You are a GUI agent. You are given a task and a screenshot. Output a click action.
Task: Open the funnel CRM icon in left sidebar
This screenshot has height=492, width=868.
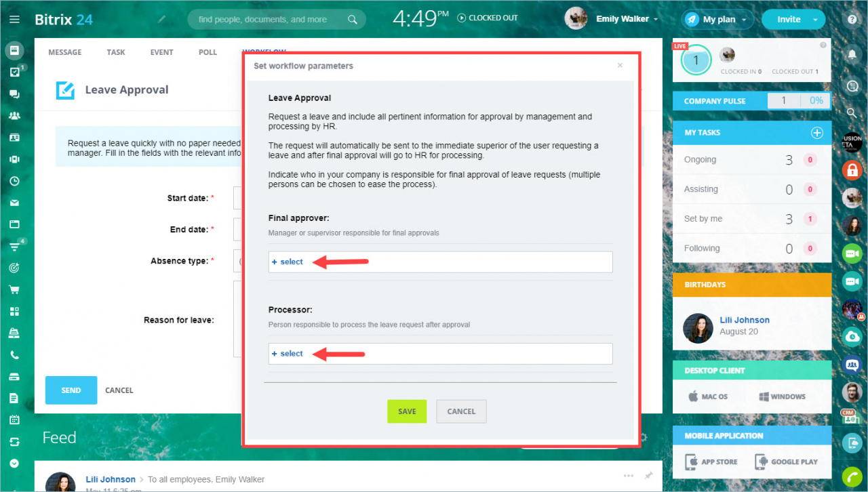[x=14, y=246]
